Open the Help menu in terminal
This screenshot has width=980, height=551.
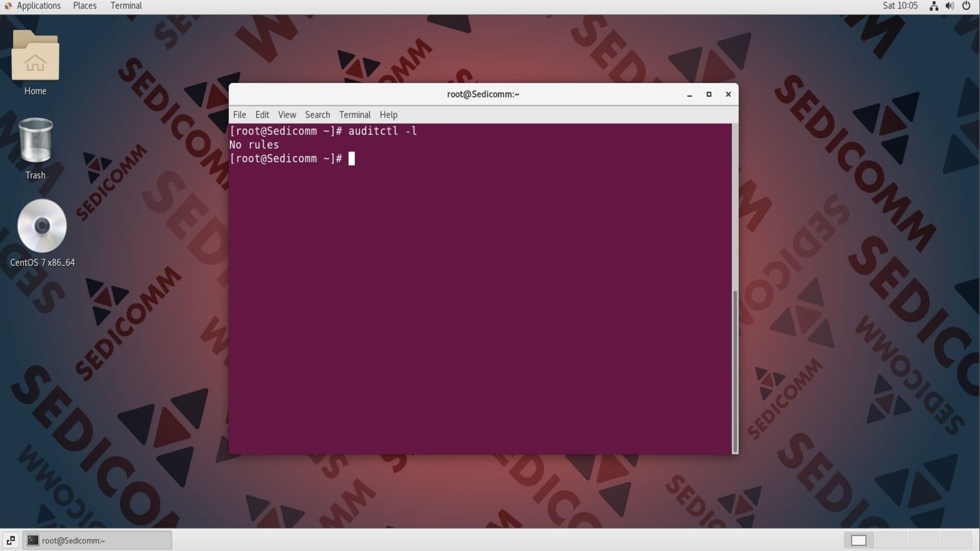click(x=388, y=115)
